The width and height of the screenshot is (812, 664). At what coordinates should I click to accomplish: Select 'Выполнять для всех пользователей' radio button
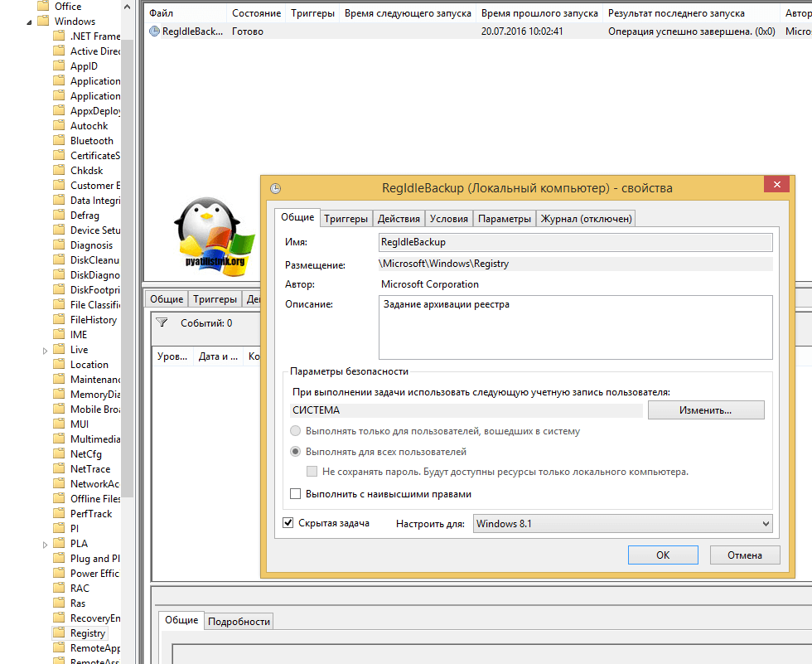296,452
